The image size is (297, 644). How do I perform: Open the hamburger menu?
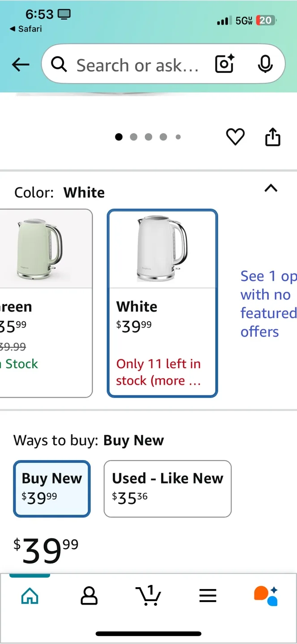[x=208, y=595]
